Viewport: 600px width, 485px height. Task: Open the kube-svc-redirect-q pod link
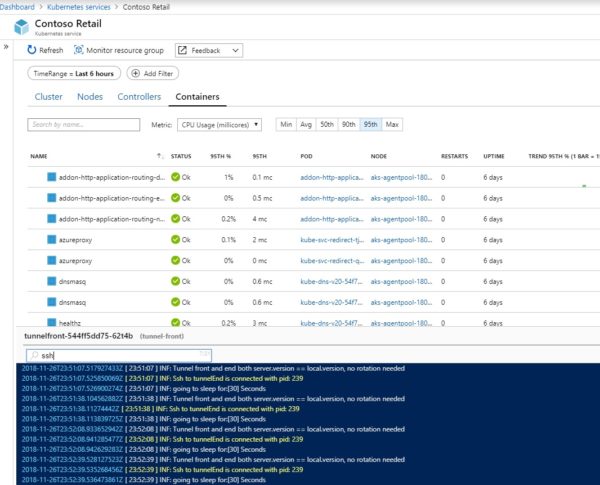[332, 261]
